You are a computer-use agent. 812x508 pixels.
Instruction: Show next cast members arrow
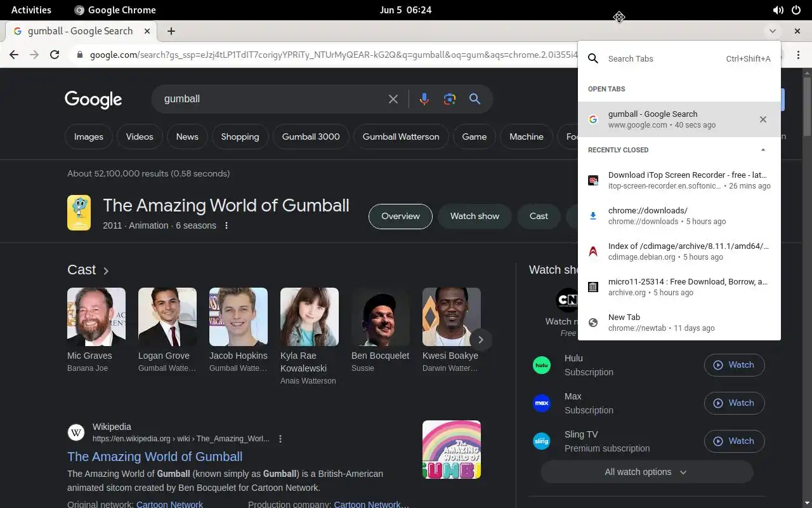tap(481, 340)
